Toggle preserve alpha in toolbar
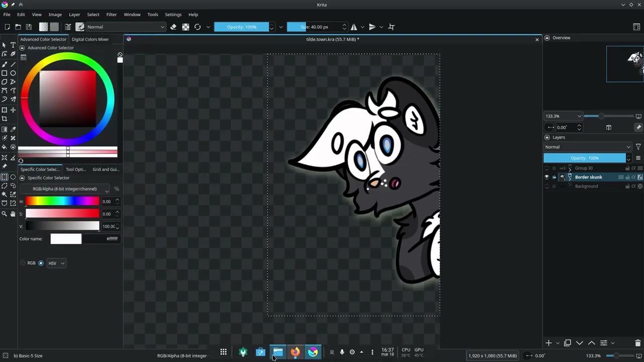Image resolution: width=644 pixels, height=362 pixels. point(186,27)
